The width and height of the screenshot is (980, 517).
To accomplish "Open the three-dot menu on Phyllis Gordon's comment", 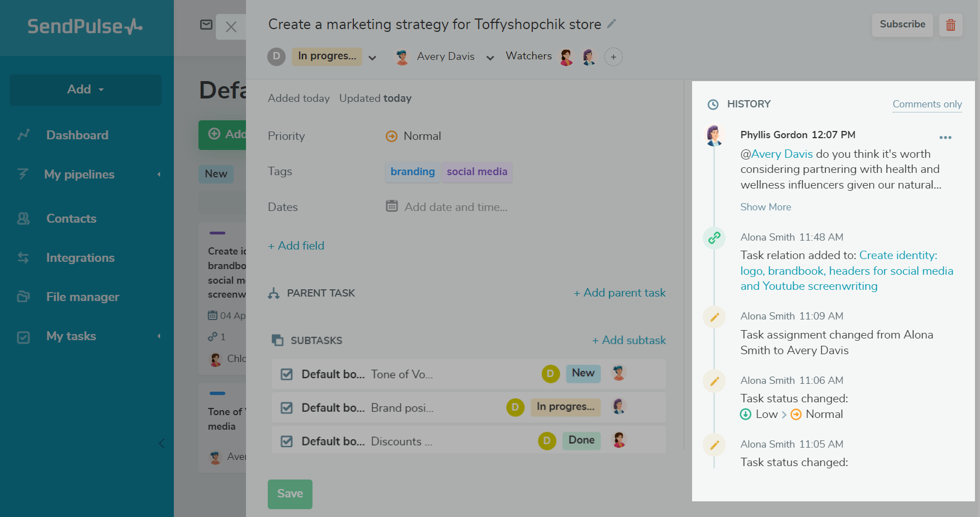I will (x=945, y=138).
